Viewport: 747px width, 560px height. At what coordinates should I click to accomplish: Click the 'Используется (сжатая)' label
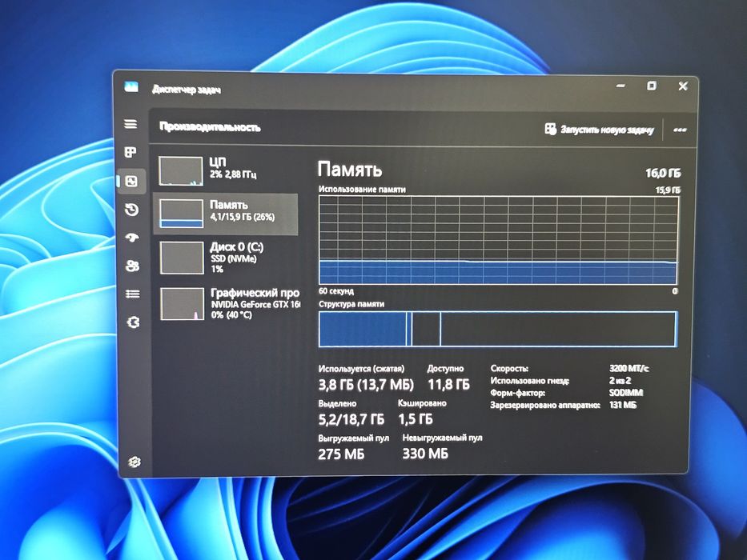(361, 369)
